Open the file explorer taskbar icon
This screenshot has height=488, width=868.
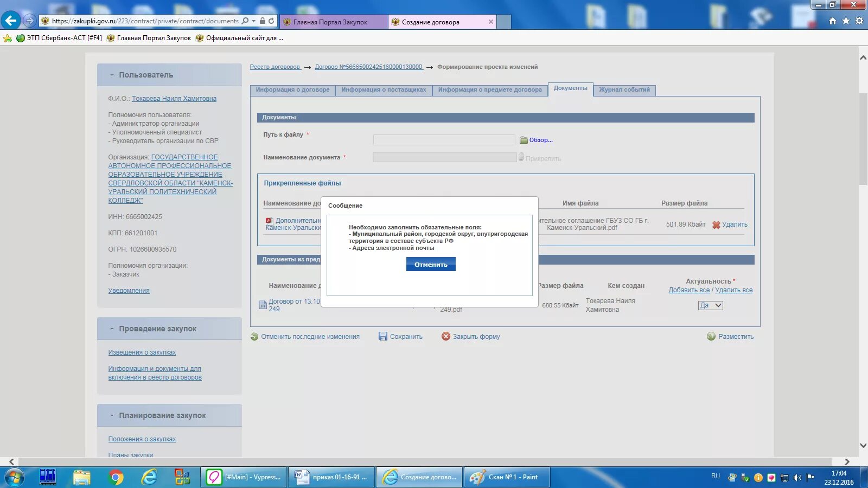pyautogui.click(x=82, y=477)
